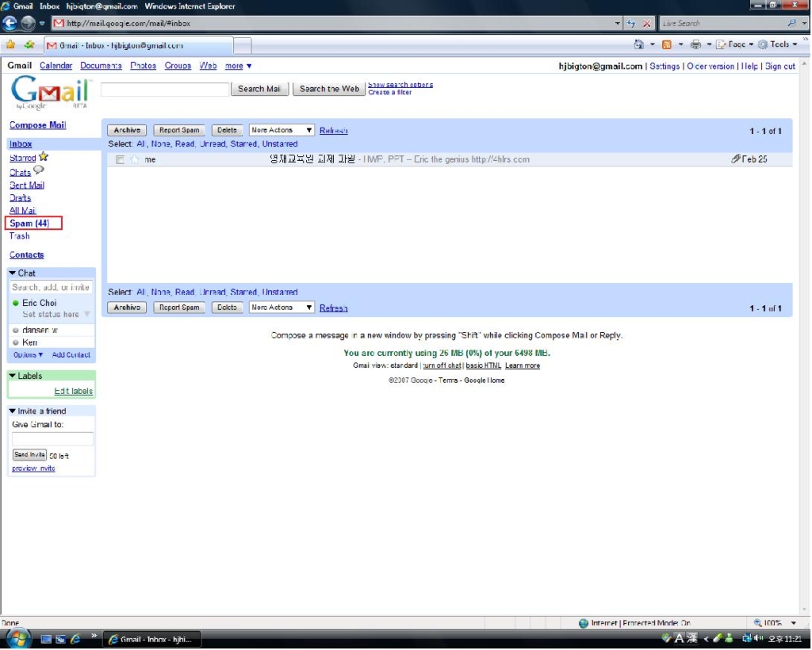Open bottom More Actions dropdown
Screen dimensions: 812x650
[x=282, y=308]
